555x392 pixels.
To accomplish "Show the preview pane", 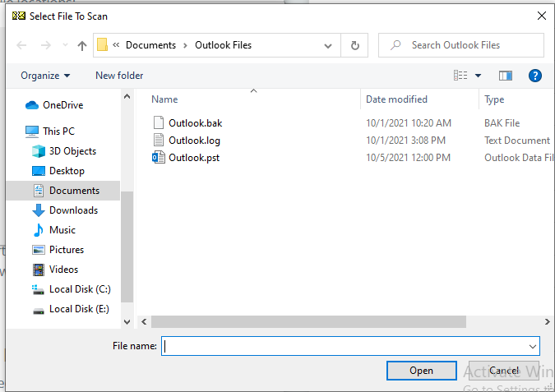I will 506,76.
